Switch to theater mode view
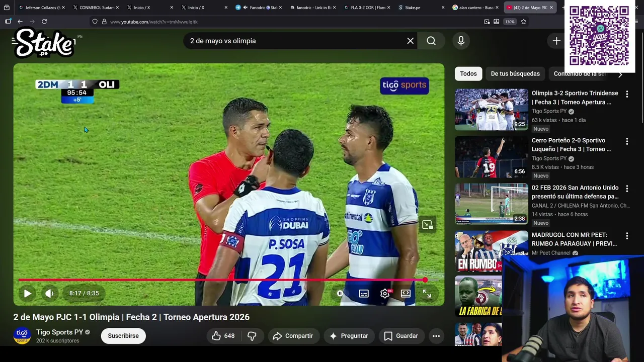This screenshot has width=644, height=362. pos(406,293)
